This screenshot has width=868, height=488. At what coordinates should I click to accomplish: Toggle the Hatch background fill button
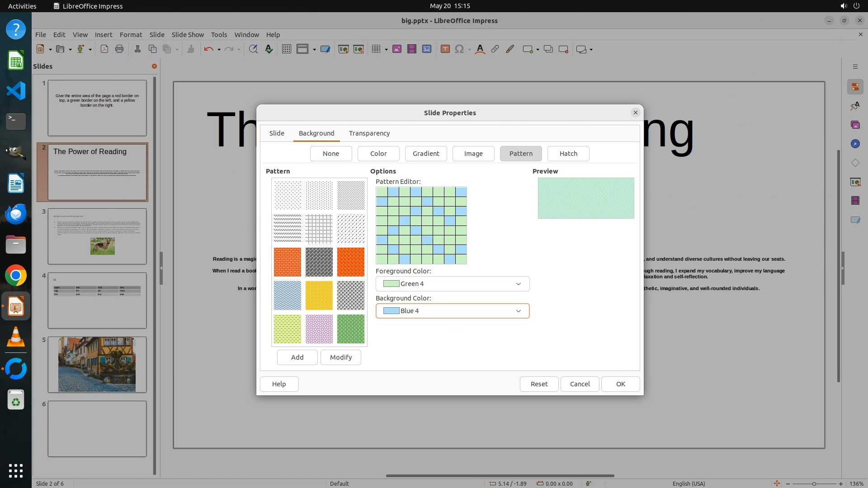pyautogui.click(x=568, y=154)
